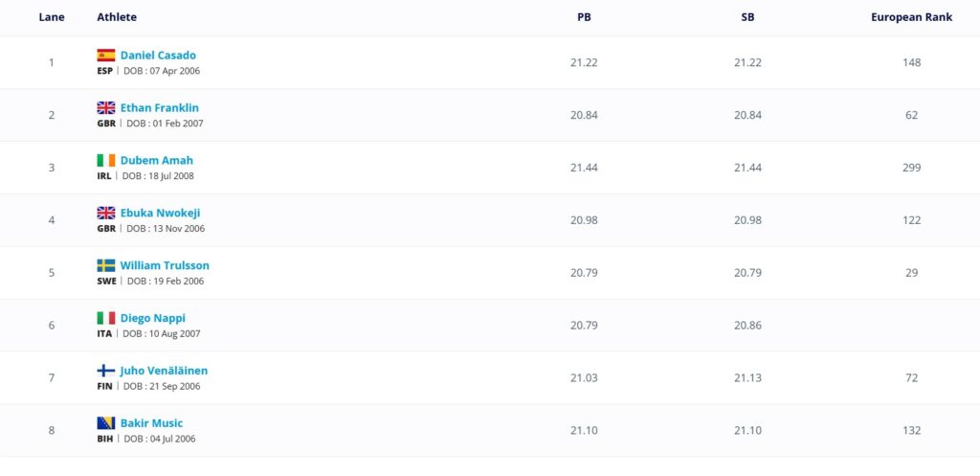Viewport: 980px width, 476px height.
Task: Open Ethan Franklin's athlete profile
Action: coord(160,108)
